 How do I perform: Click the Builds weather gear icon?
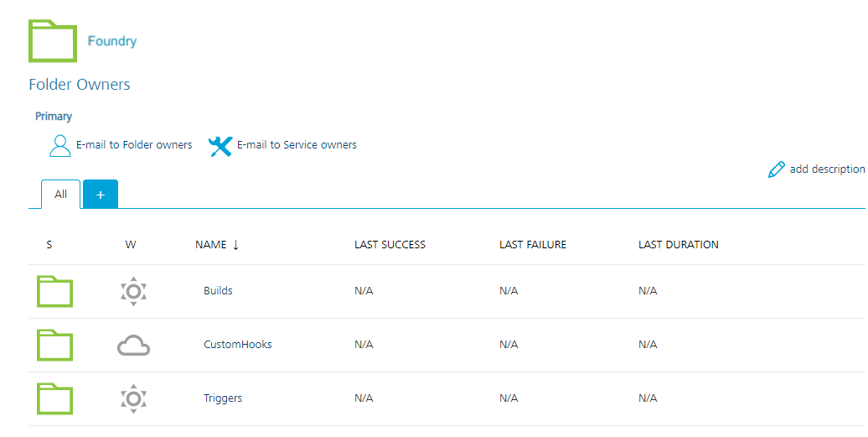(x=133, y=291)
